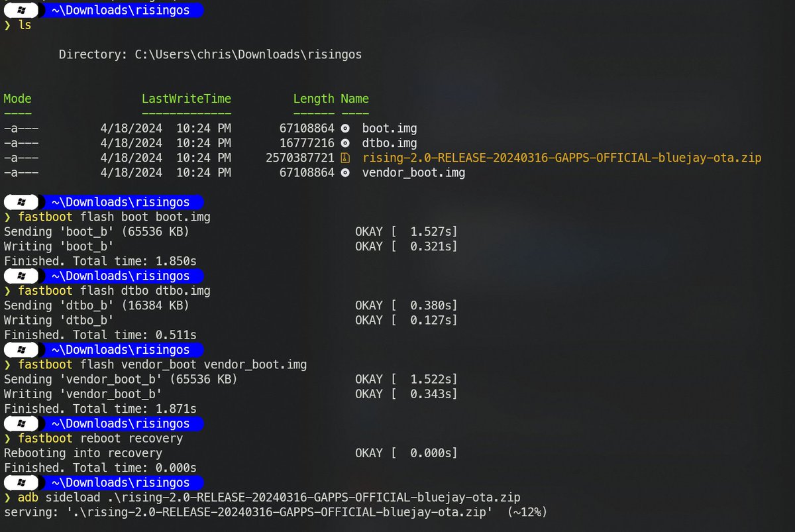
Task: Click the length value 67108864 in the vendor_boot.img row
Action: pos(307,173)
